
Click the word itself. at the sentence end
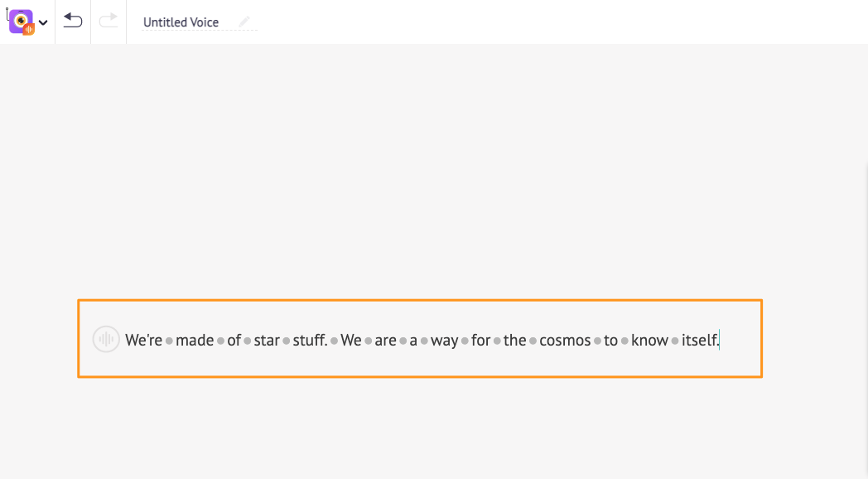pos(700,340)
